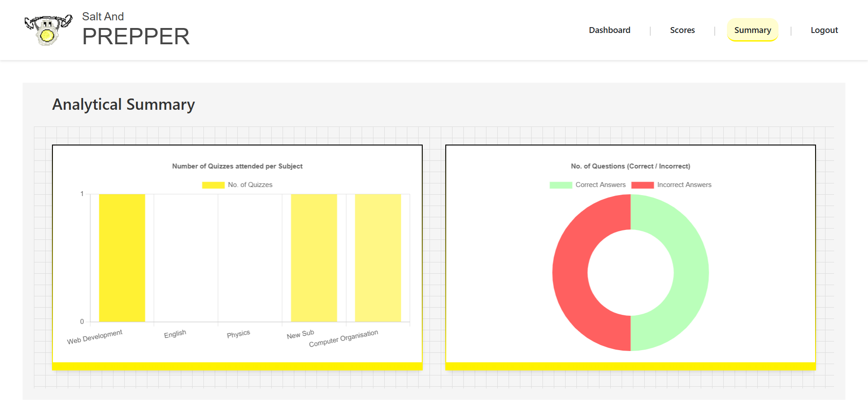The width and height of the screenshot is (868, 412).
Task: Click the yellow No. of Quizzes legend swatch
Action: (213, 185)
